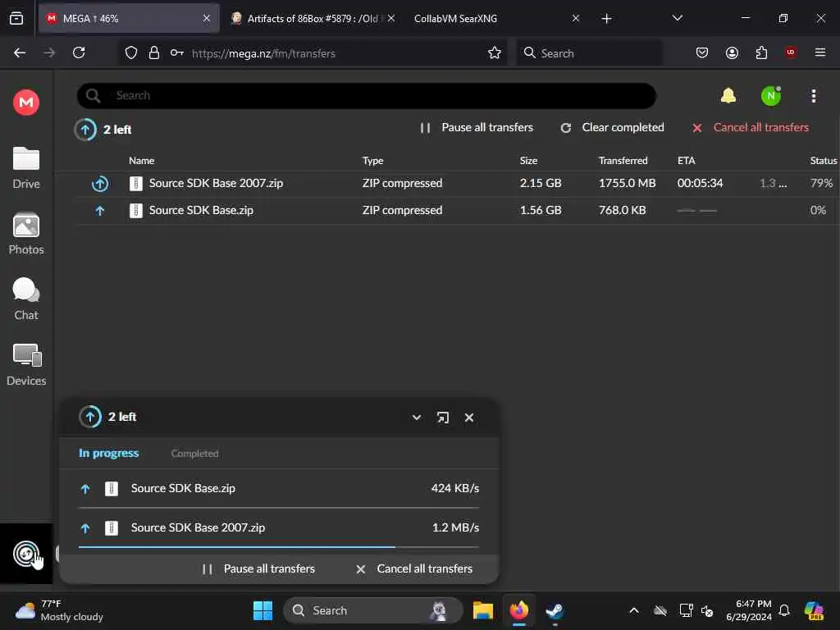Open the Chat section
The image size is (840, 630).
click(x=25, y=299)
